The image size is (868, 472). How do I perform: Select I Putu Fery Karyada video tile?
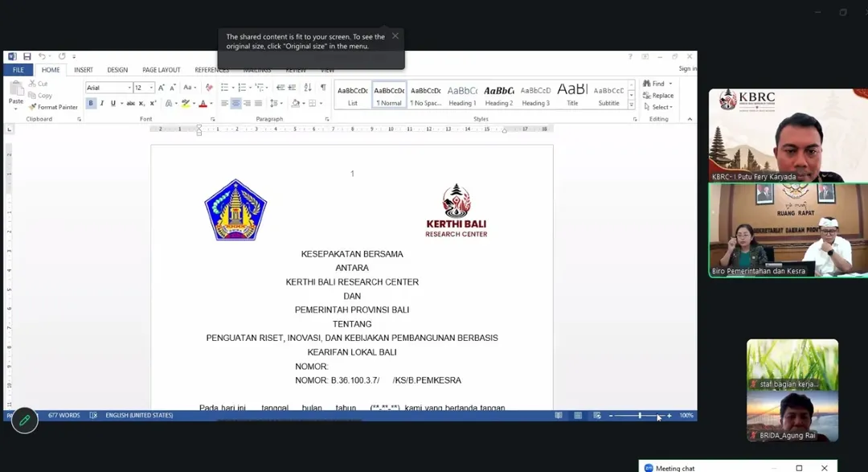pos(788,135)
